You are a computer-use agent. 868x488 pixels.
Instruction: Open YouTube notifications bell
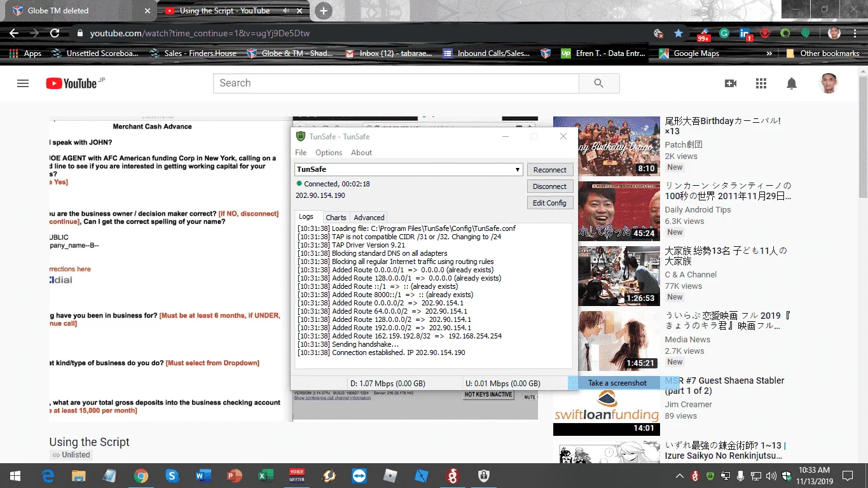792,83
